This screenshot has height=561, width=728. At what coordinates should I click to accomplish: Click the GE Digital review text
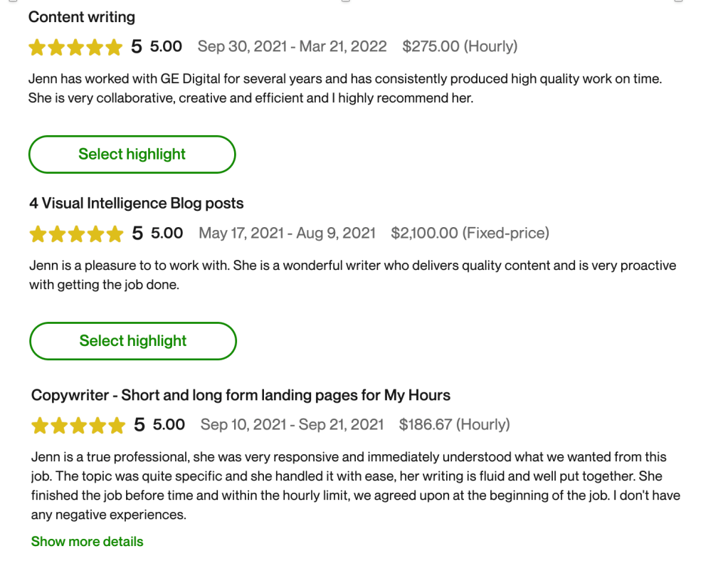pos(345,89)
